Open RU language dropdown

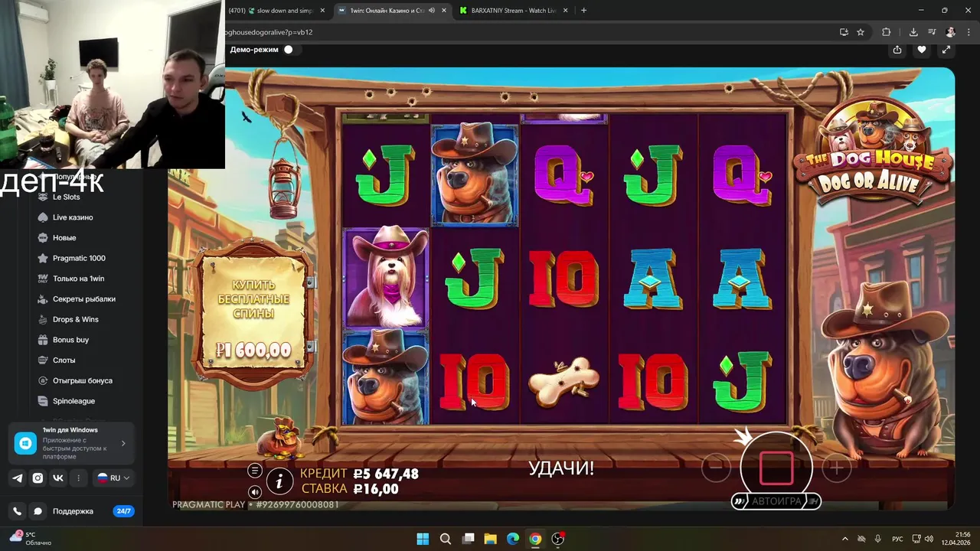pyautogui.click(x=113, y=478)
